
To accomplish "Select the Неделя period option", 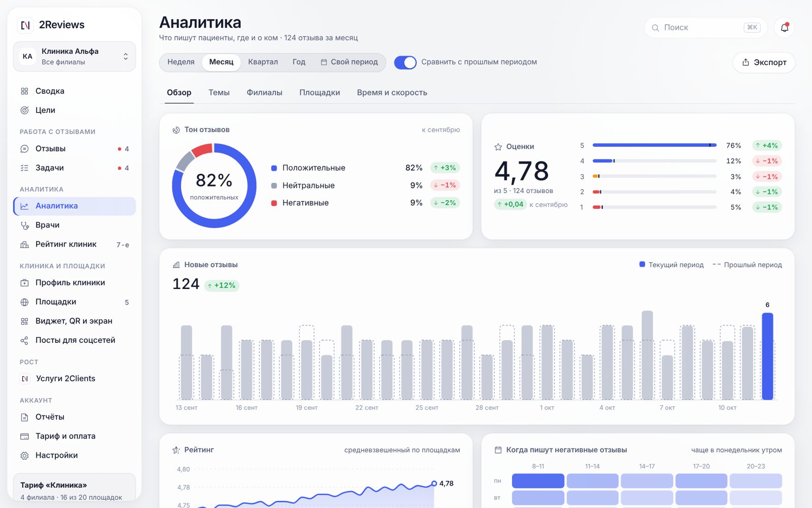I will [x=181, y=62].
